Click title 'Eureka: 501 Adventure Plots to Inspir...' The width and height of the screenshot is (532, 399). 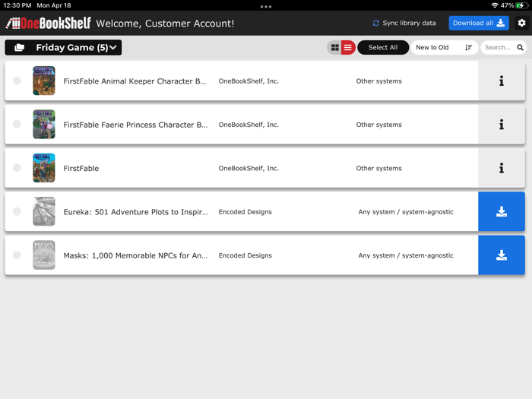(136, 212)
